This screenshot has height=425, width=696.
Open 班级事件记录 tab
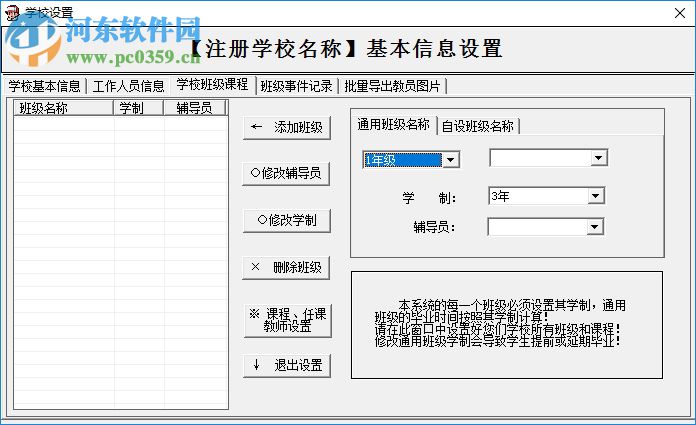pos(297,86)
